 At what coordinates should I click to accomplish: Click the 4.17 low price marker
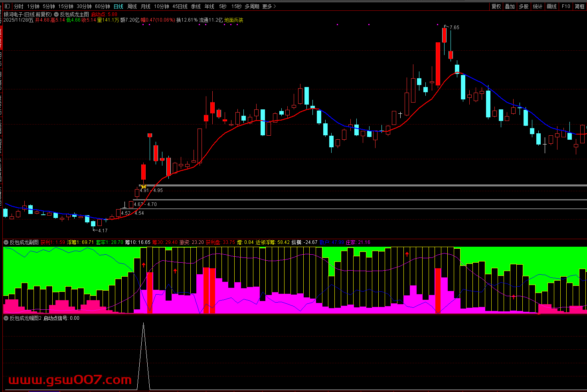click(x=103, y=230)
